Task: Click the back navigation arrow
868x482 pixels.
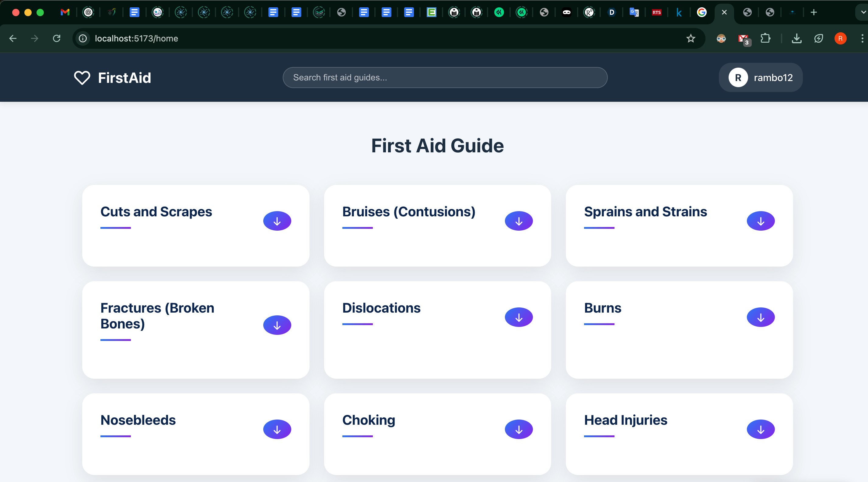Action: coord(13,38)
